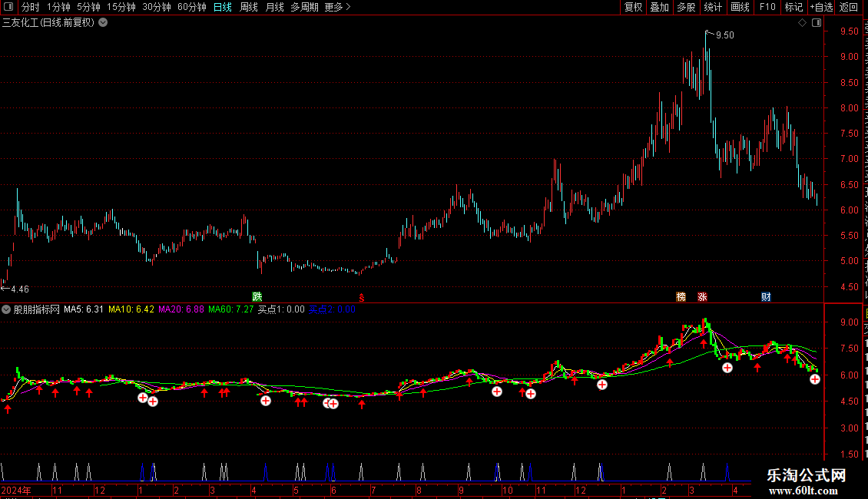Expand the 更多 periods menu
The image size is (868, 499).
click(x=337, y=7)
